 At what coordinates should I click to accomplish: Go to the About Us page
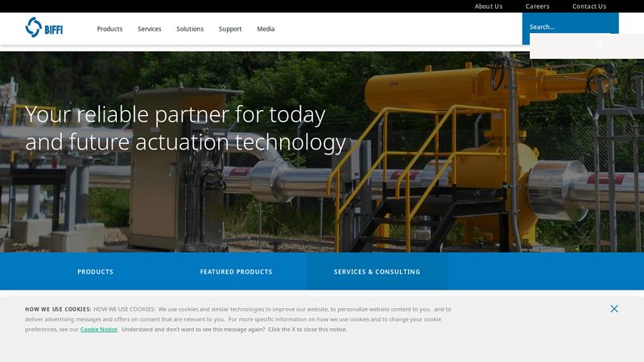[489, 6]
